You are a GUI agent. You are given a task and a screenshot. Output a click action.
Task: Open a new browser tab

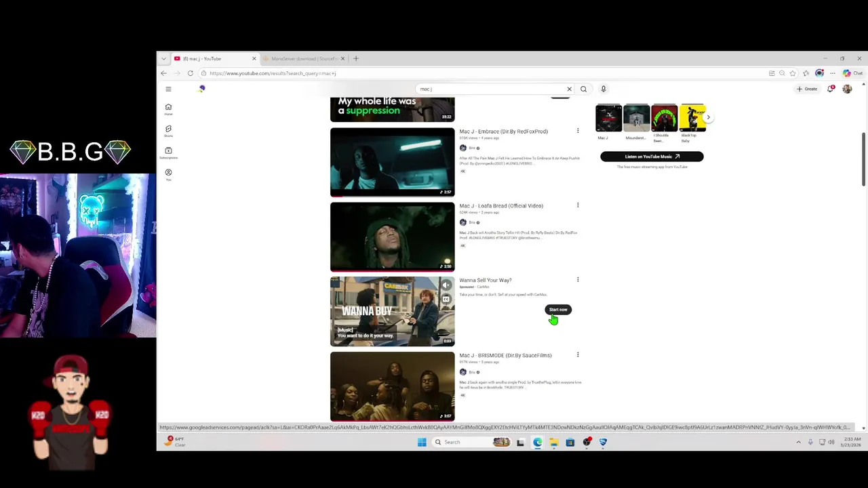pos(355,58)
